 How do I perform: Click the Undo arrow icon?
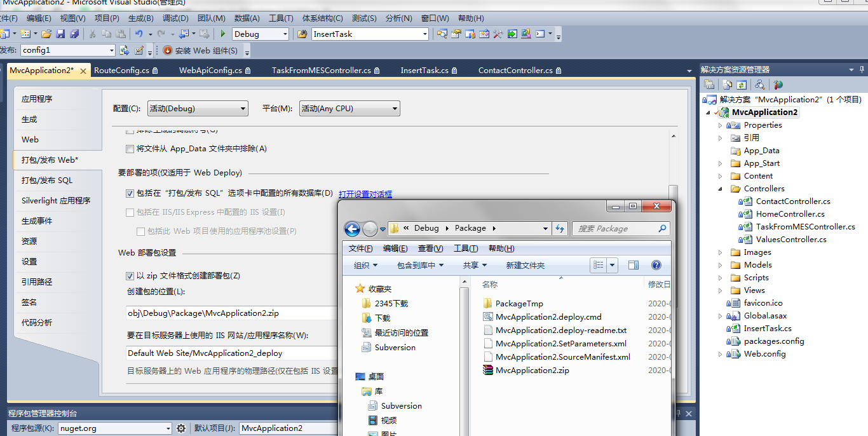[139, 34]
